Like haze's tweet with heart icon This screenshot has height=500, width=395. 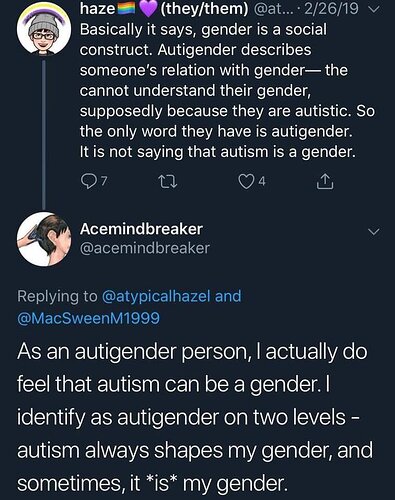[x=245, y=182]
